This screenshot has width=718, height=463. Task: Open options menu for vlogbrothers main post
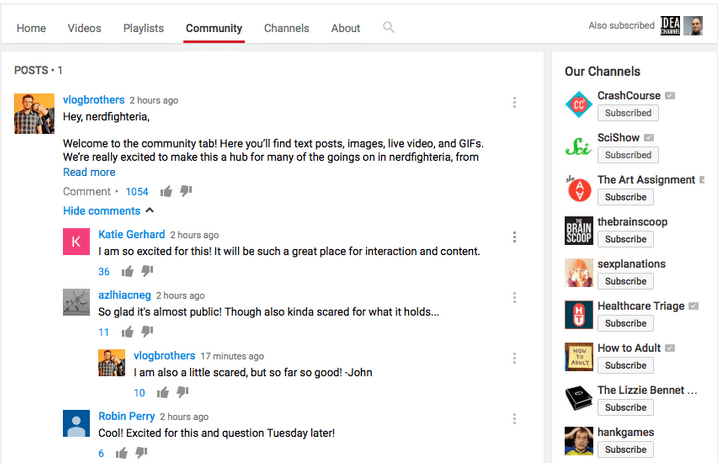coord(514,103)
